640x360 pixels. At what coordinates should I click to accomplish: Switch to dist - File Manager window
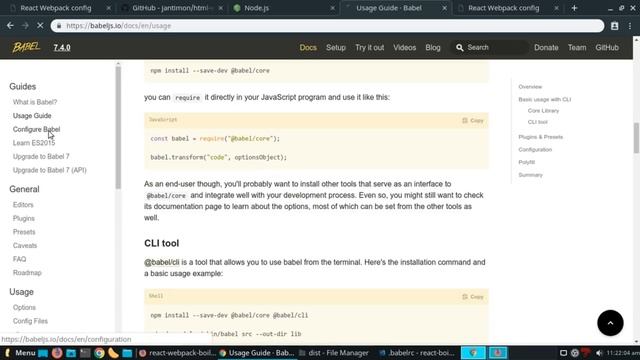pyautogui.click(x=334, y=353)
